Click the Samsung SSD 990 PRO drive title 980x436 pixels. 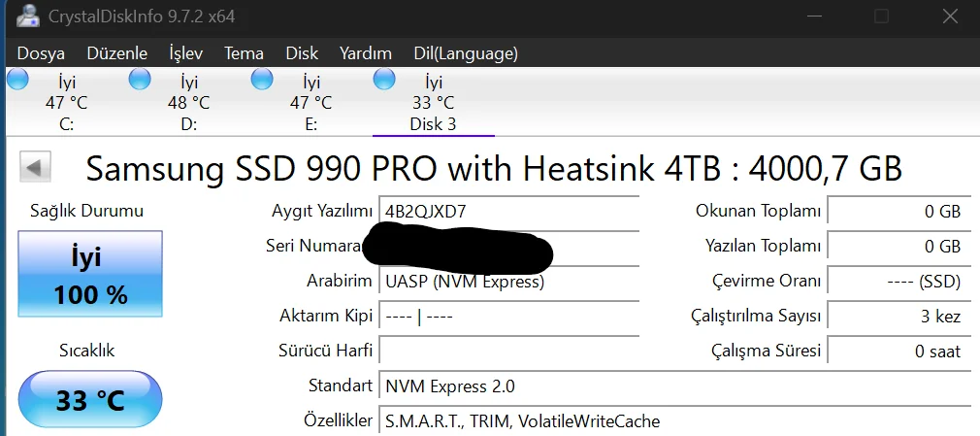[494, 168]
